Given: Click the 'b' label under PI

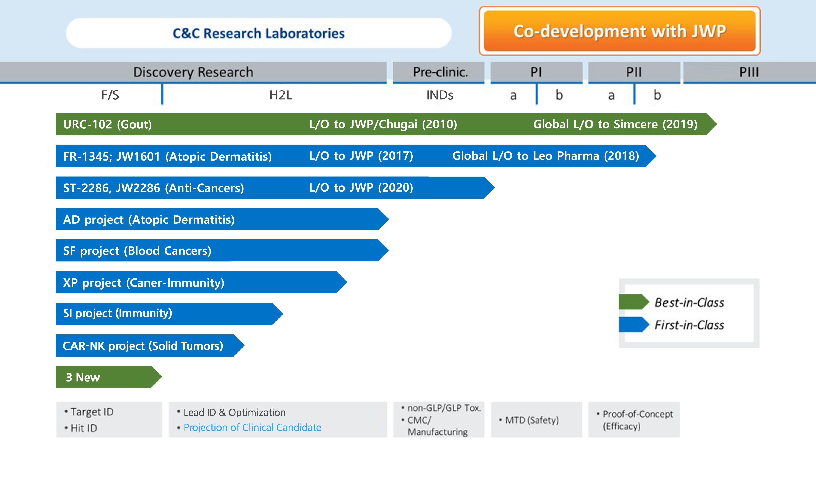Looking at the screenshot, I should 559,95.
